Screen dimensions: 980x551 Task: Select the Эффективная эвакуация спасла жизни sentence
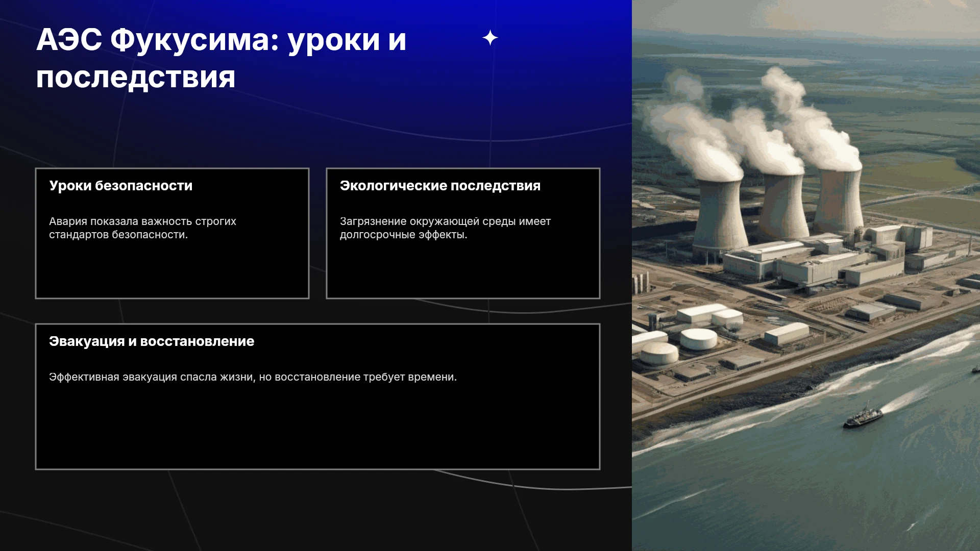253,377
